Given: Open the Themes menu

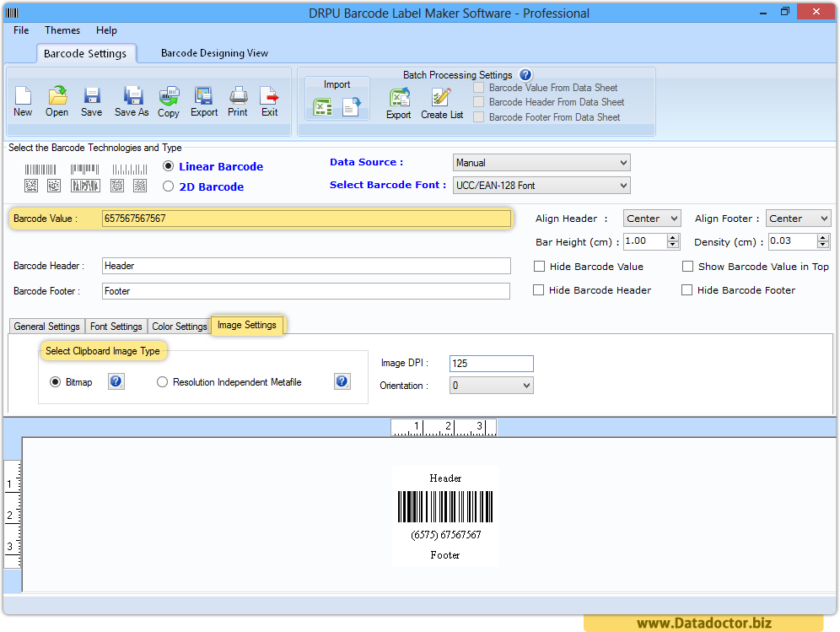Looking at the screenshot, I should click(x=62, y=30).
